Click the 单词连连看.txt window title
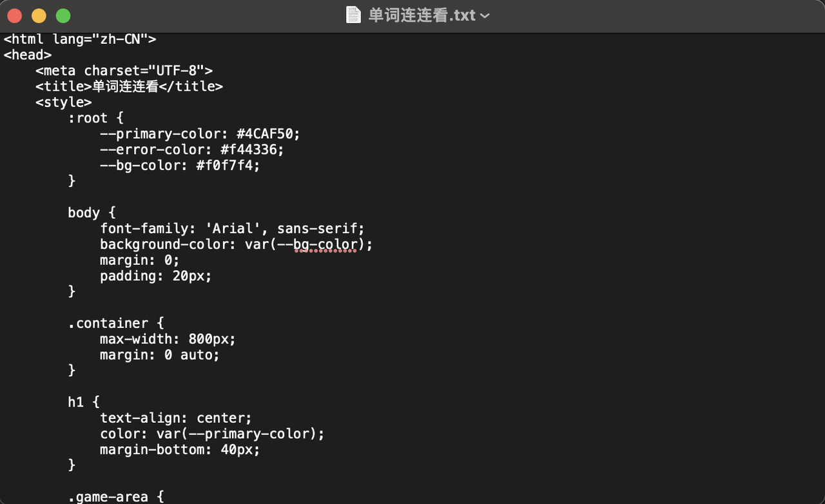This screenshot has height=504, width=825. (x=422, y=15)
